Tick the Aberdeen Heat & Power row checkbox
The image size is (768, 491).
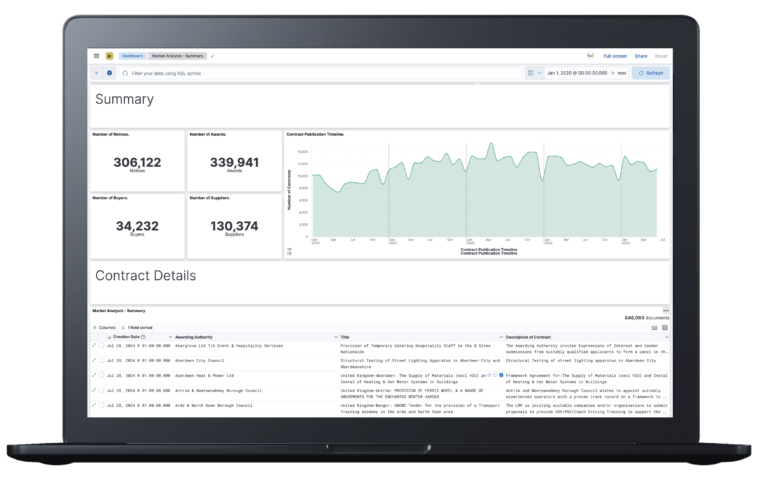pos(102,376)
